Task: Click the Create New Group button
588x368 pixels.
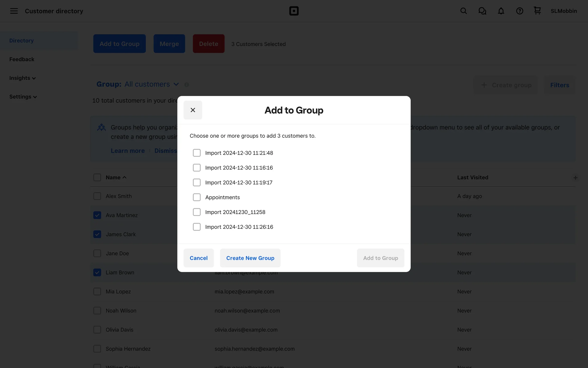Action: (x=250, y=258)
